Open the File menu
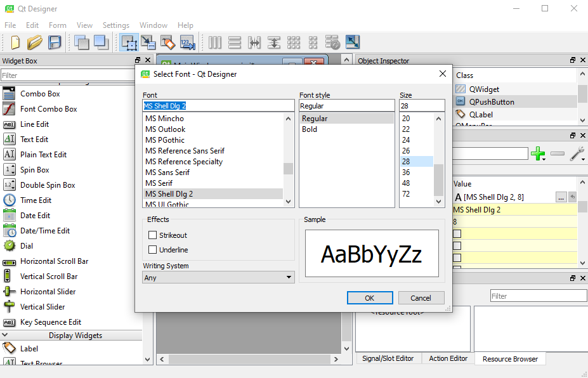The image size is (588, 378). [10, 25]
